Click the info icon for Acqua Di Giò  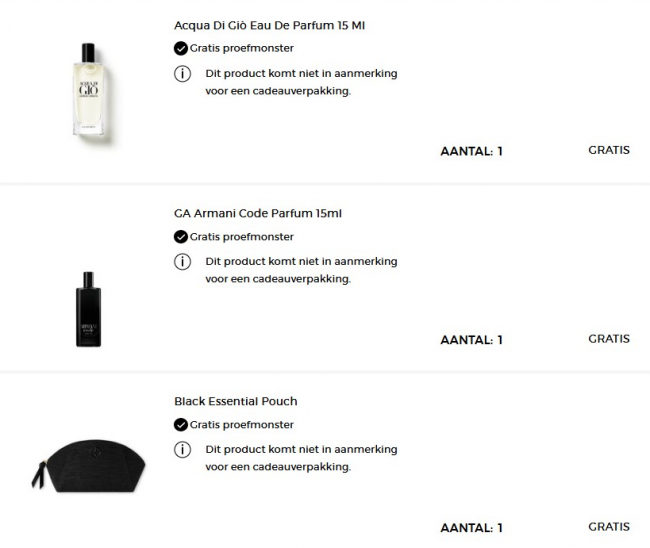tap(182, 73)
